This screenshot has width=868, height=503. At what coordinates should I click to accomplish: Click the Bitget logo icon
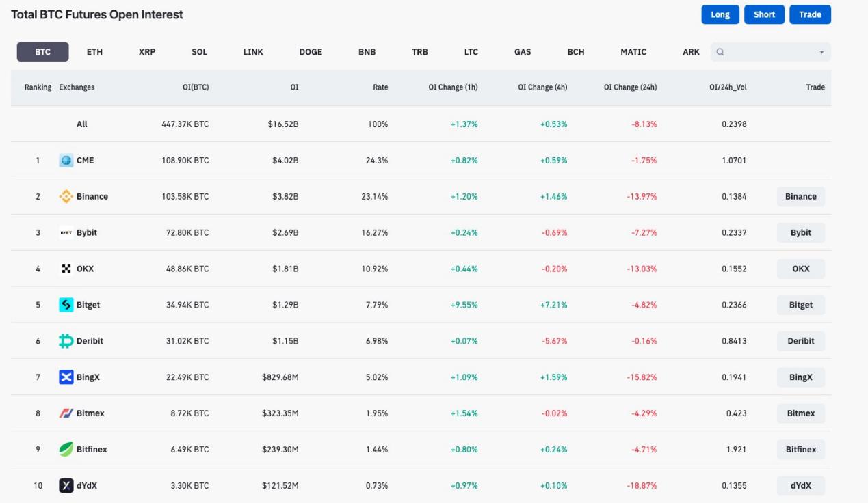(x=66, y=305)
